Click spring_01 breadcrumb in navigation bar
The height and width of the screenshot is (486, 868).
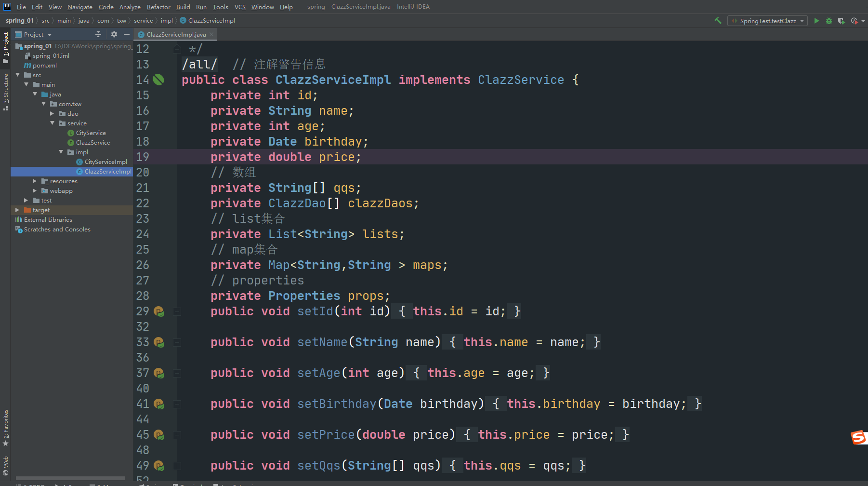pyautogui.click(x=19, y=21)
